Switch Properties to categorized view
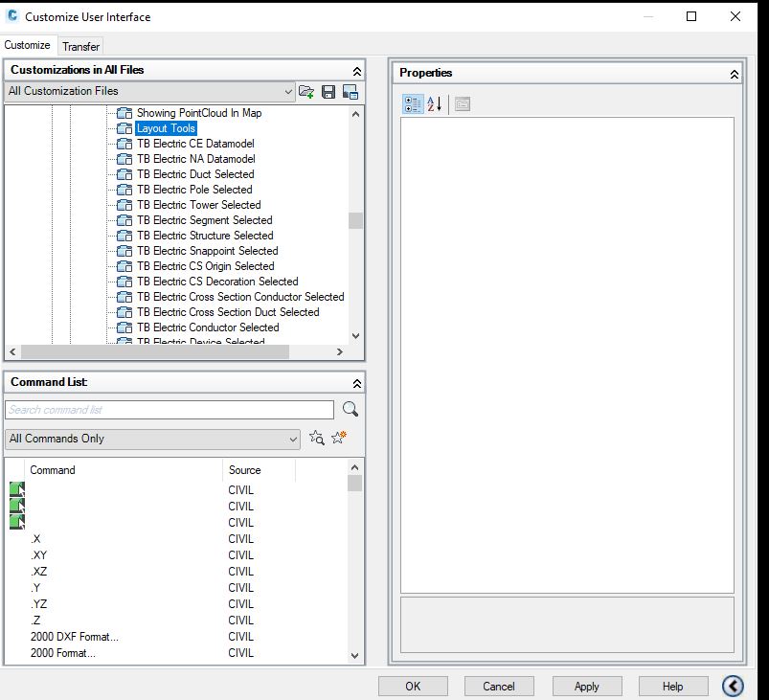The image size is (769, 700). pos(411,104)
